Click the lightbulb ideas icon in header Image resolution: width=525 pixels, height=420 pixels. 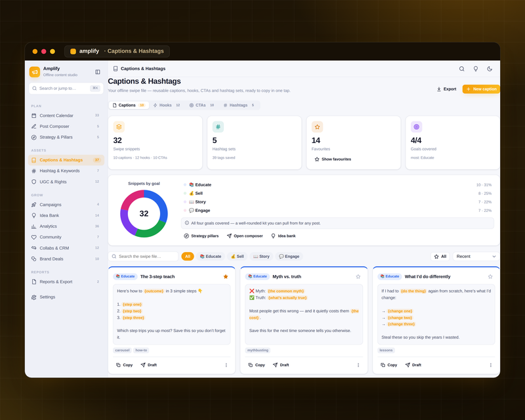click(475, 69)
